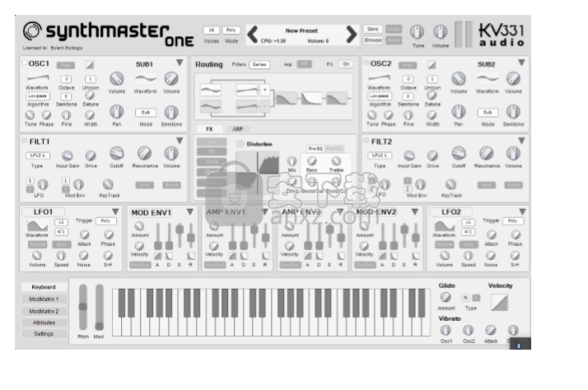Image resolution: width=588 pixels, height=390 pixels.
Task: Switch to the FX tab
Action: tap(209, 129)
